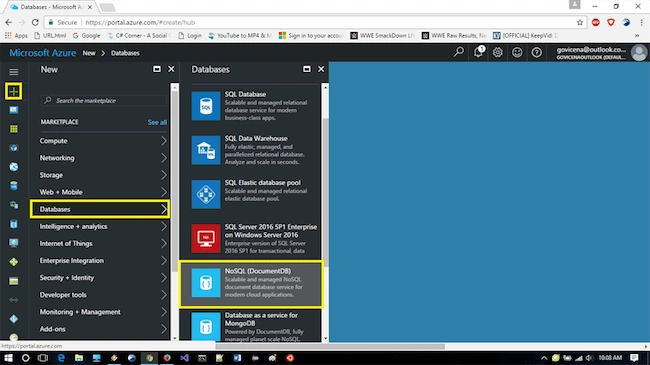This screenshot has width=650, height=365.
Task: Open the Databases marketplace category
Action: [x=99, y=209]
